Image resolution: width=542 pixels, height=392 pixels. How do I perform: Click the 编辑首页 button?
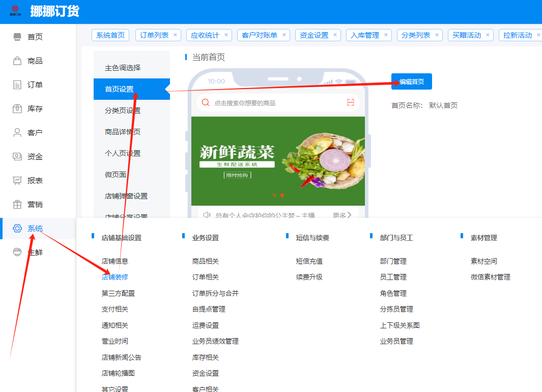[x=411, y=81]
